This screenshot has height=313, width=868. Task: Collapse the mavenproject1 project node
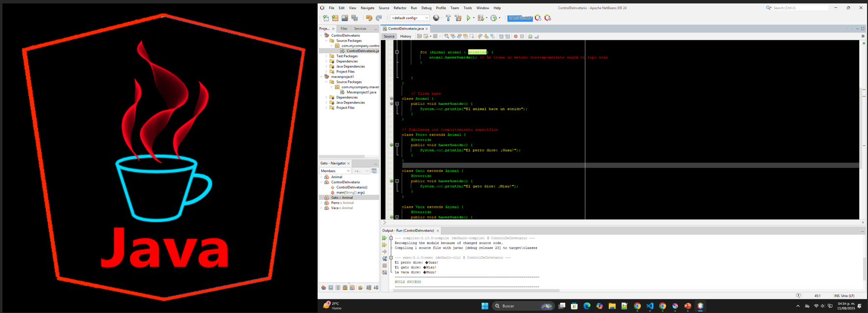pos(322,77)
